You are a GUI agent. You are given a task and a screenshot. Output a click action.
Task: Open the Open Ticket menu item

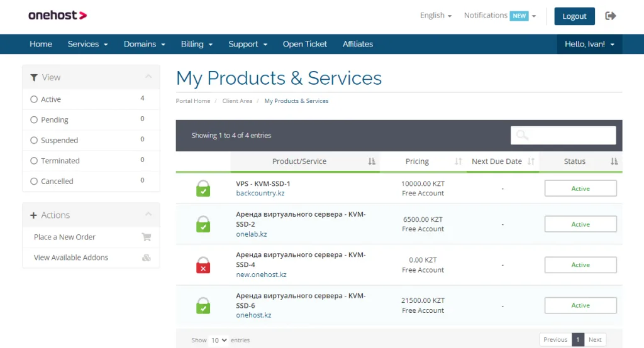coord(305,44)
